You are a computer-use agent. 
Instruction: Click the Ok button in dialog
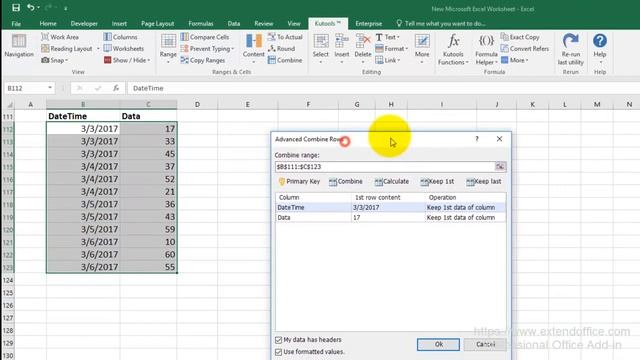click(x=438, y=344)
